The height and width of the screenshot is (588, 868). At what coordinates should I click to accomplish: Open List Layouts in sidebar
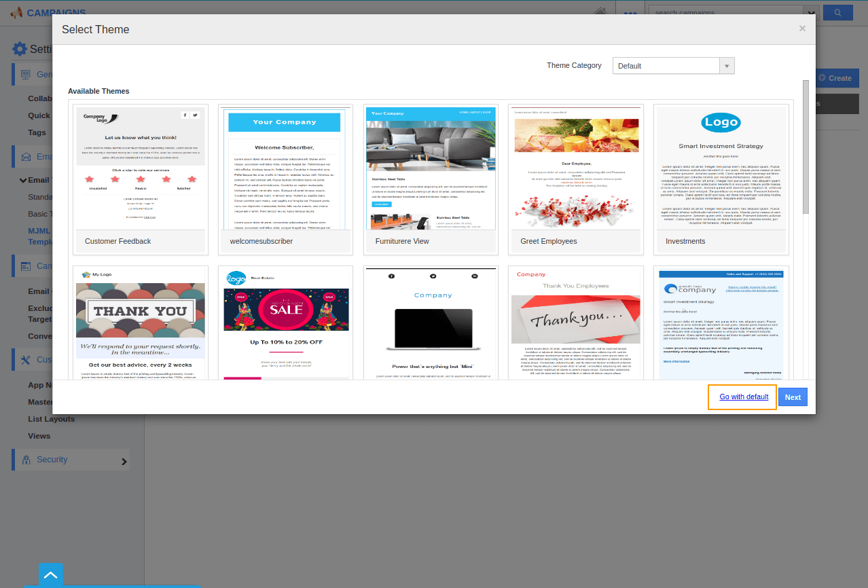[52, 419]
